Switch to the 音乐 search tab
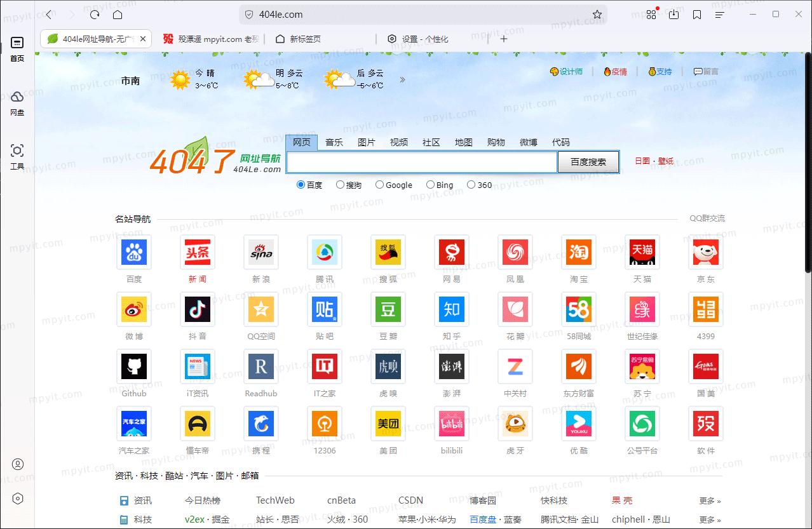 point(334,142)
